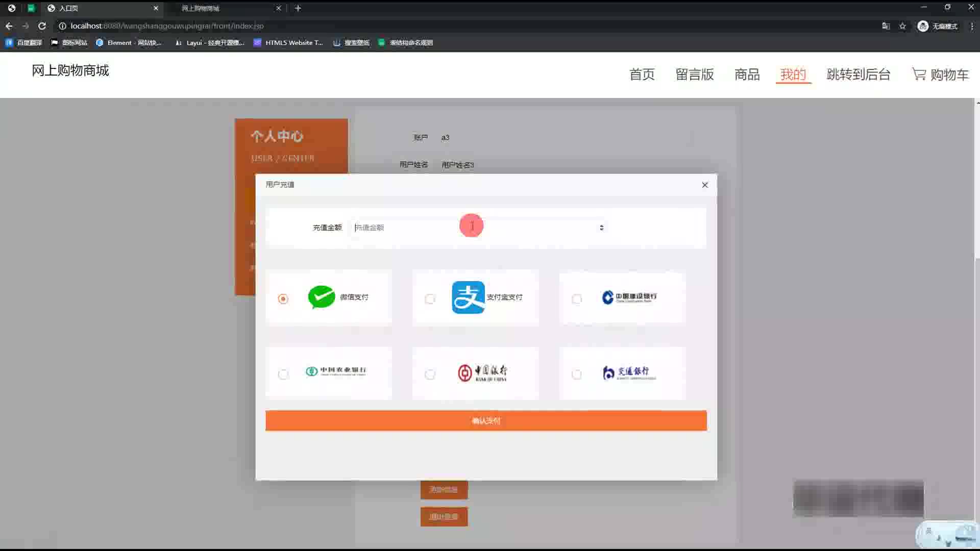The width and height of the screenshot is (980, 551).
Task: Close the 入口页 browser tab
Action: (x=156, y=8)
